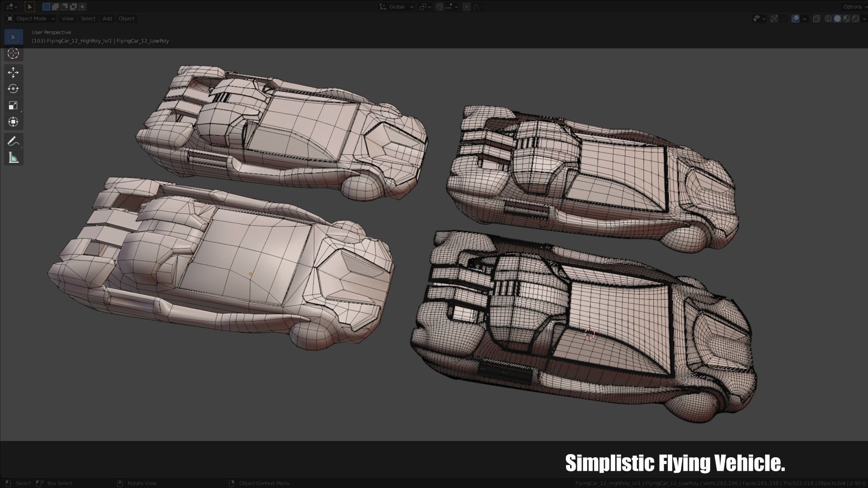
Task: Click the Select Box tool
Action: coord(13,37)
